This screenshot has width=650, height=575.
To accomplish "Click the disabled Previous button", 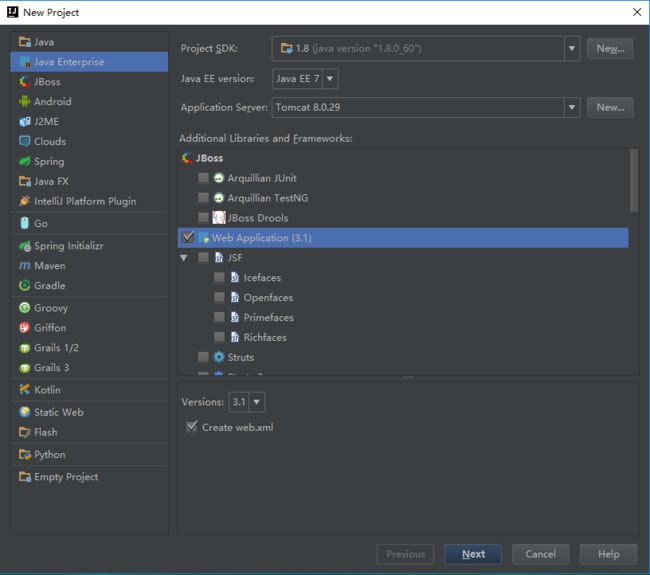I will 405,554.
